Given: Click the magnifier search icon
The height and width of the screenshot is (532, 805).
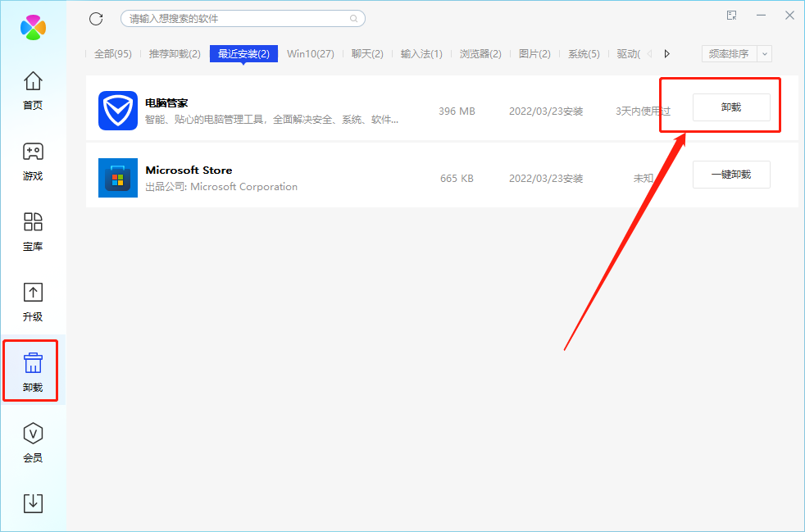Looking at the screenshot, I should coord(354,19).
